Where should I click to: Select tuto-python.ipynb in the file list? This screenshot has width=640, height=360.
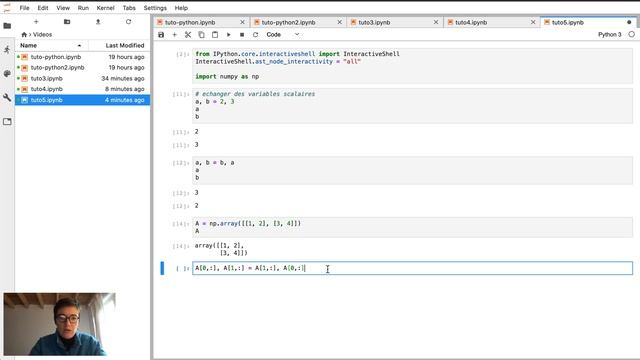[x=82, y=57]
